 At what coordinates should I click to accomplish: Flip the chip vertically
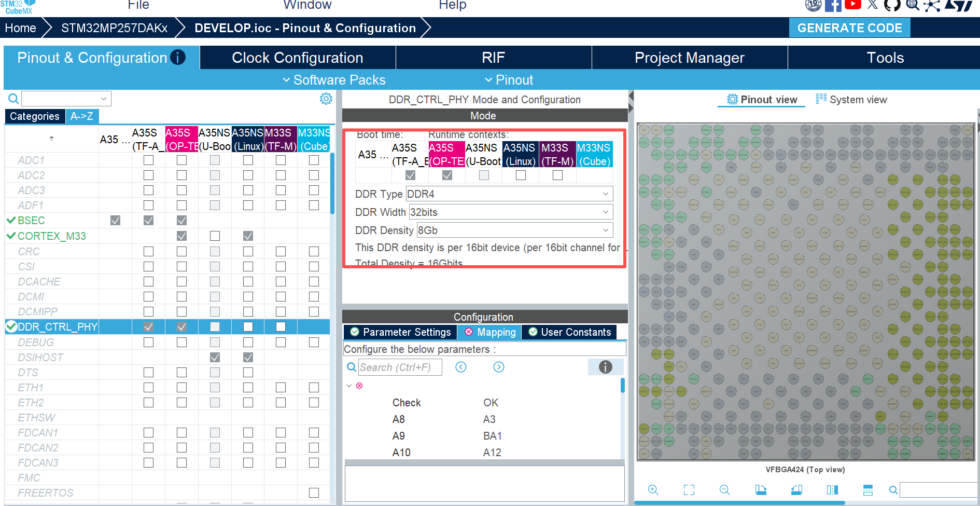868,490
